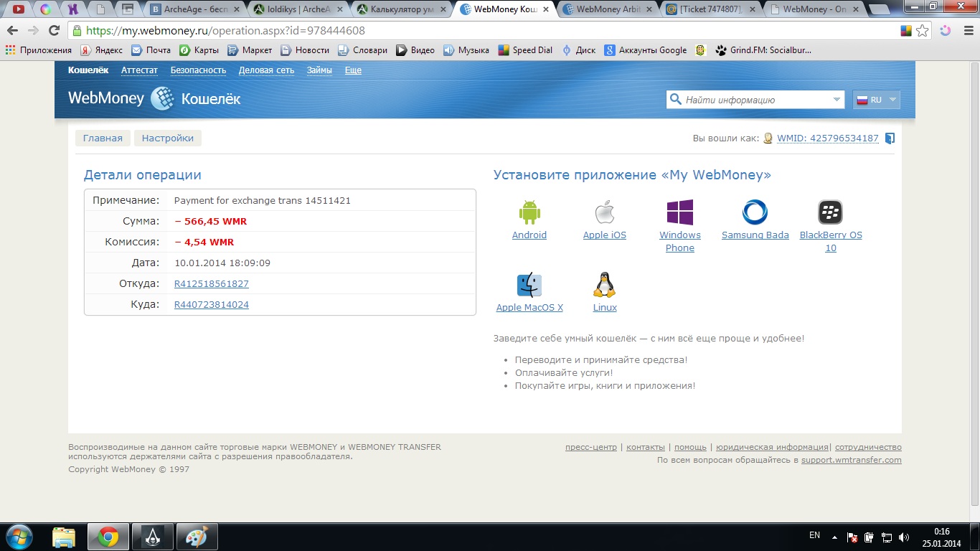Open the Speed Dial bookmark
This screenshot has height=551, width=980.
(x=526, y=50)
